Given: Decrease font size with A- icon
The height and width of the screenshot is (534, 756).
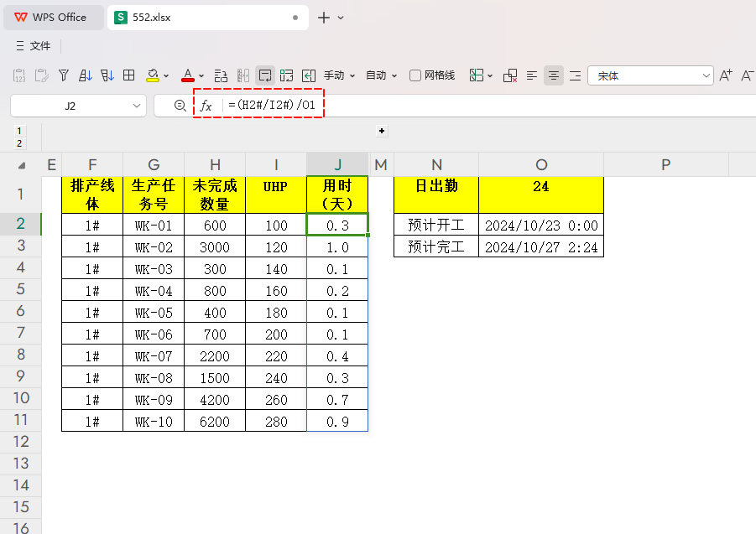Looking at the screenshot, I should click(748, 75).
